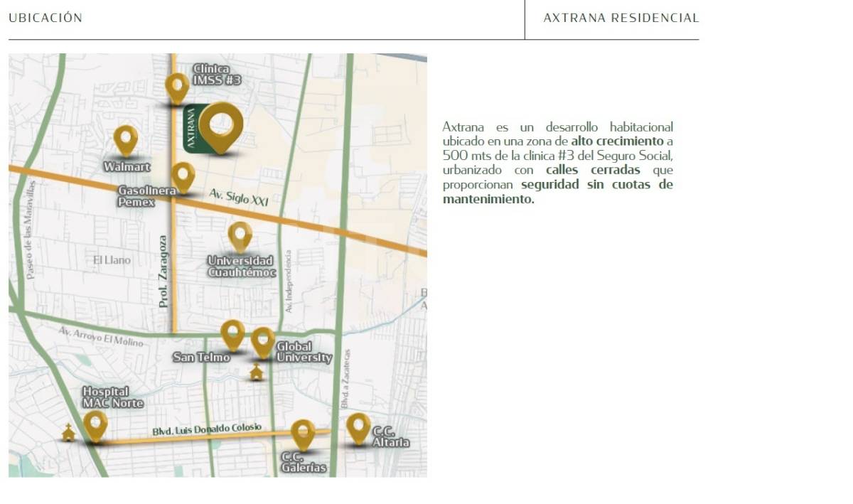Select the large Axtrana location pin

(220, 124)
